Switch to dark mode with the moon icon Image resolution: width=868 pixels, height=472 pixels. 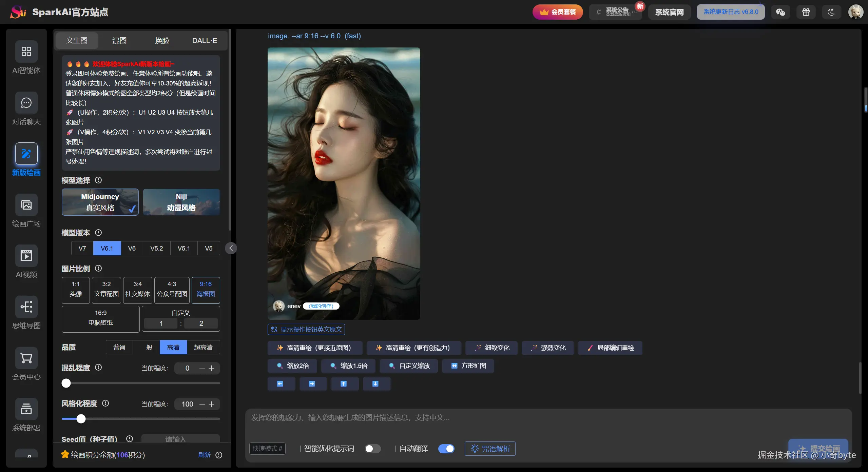[831, 12]
